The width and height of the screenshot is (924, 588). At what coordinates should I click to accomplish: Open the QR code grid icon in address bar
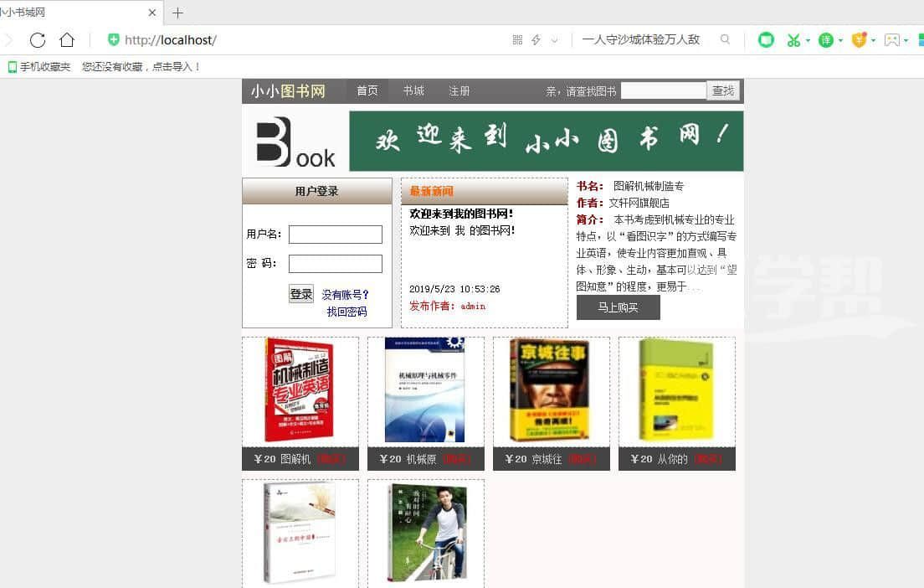coord(517,40)
